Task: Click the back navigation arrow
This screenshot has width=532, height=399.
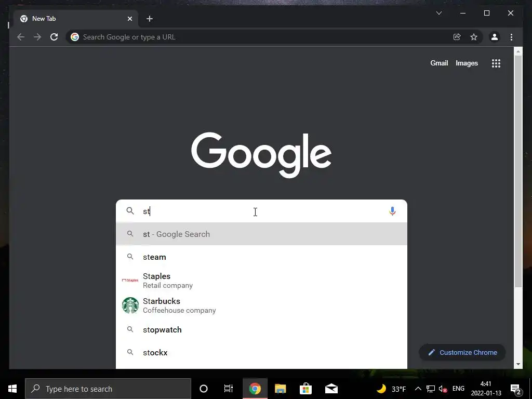Action: (x=21, y=37)
